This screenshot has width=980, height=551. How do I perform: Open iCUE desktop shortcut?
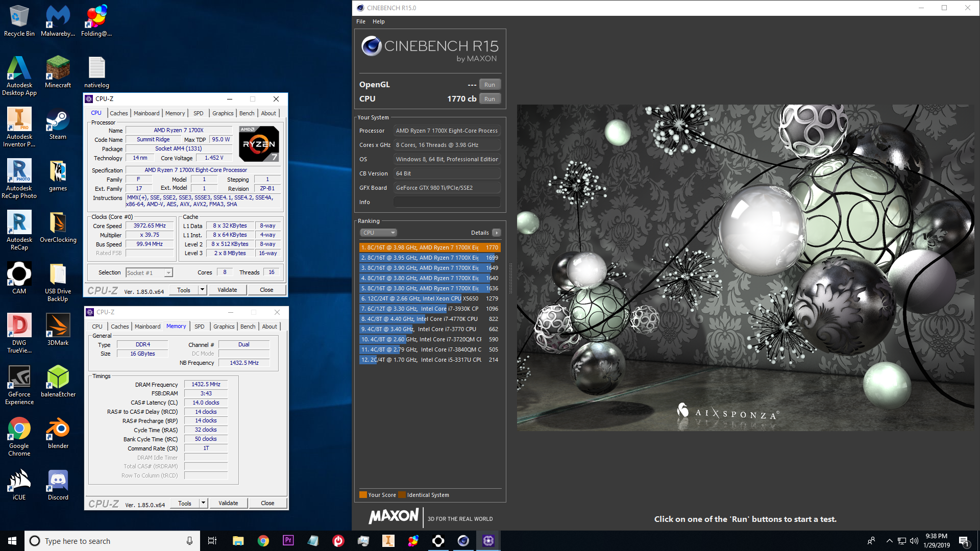(x=19, y=484)
